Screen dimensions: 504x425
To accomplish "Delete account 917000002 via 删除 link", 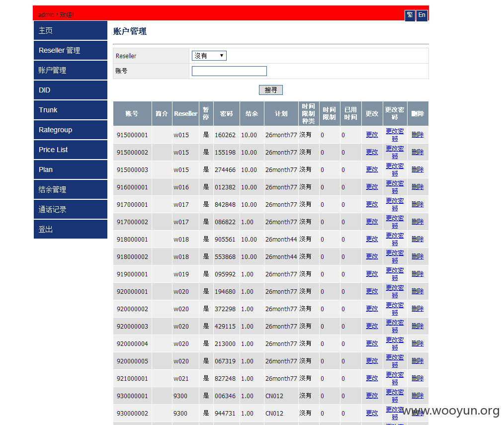I will coord(418,222).
